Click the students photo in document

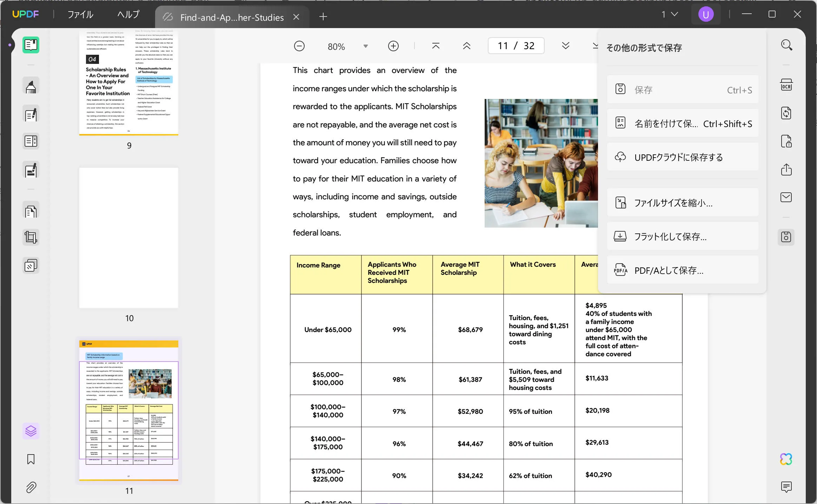click(541, 163)
